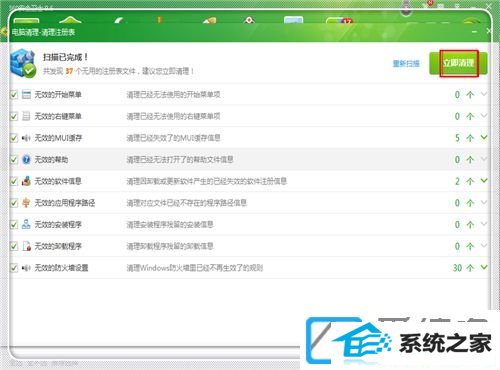Uncheck the 无效的安装程序 checkbox
Screen dimensions: 500x370
[14, 225]
